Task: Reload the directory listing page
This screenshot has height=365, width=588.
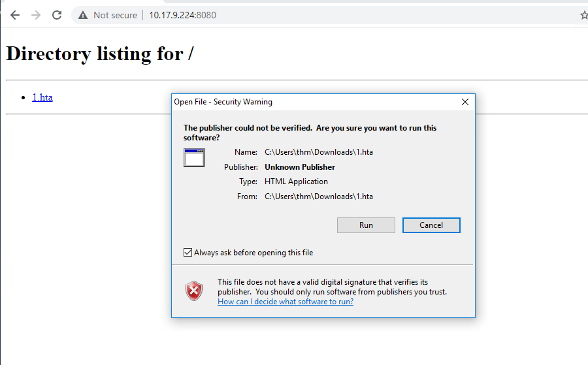Action: click(57, 15)
